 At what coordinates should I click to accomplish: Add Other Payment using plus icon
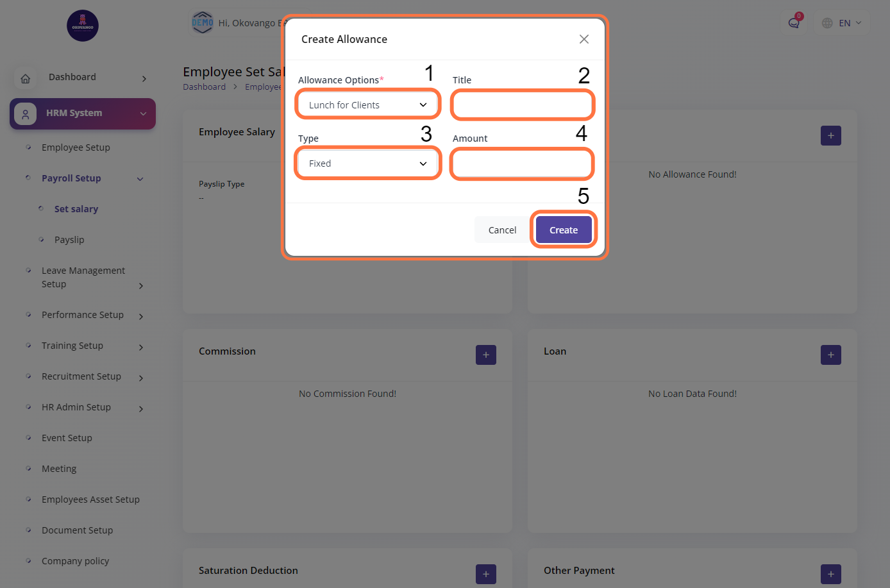point(830,574)
